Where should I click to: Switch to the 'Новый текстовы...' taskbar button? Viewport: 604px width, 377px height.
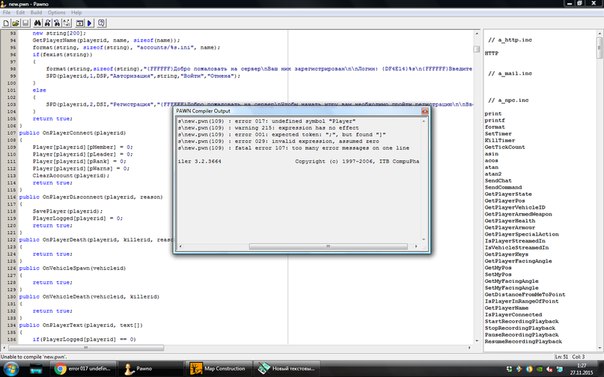[x=287, y=369]
